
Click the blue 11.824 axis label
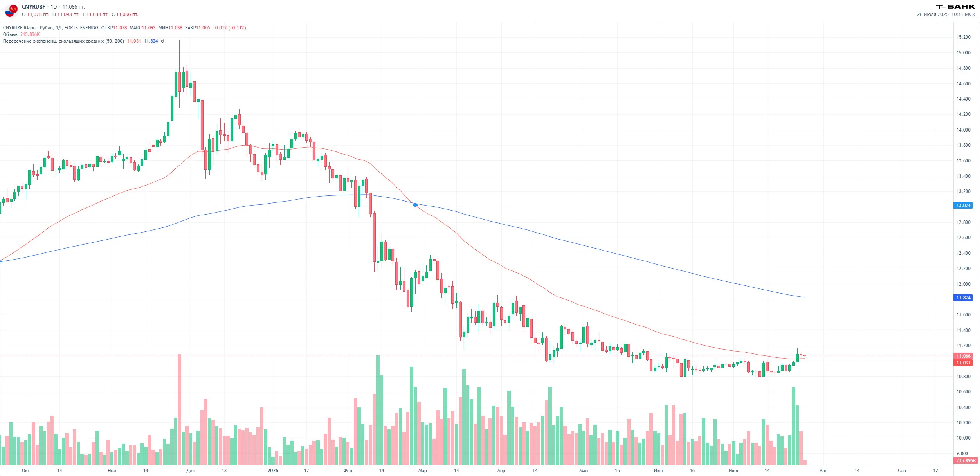point(963,298)
